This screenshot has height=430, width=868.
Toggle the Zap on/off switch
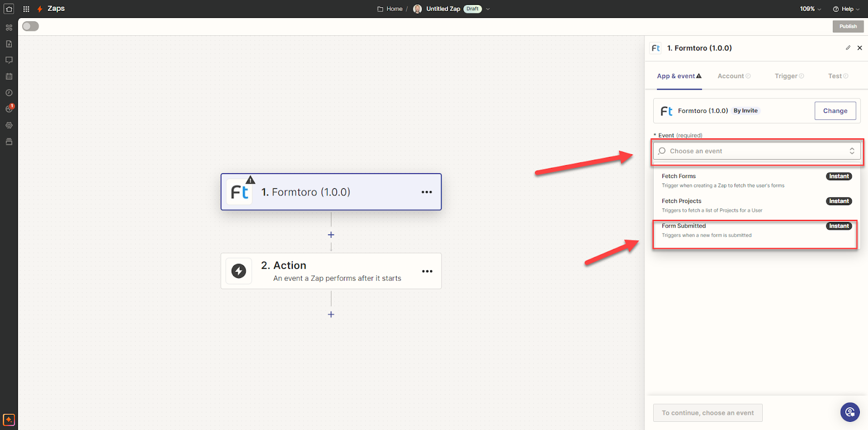tap(30, 26)
